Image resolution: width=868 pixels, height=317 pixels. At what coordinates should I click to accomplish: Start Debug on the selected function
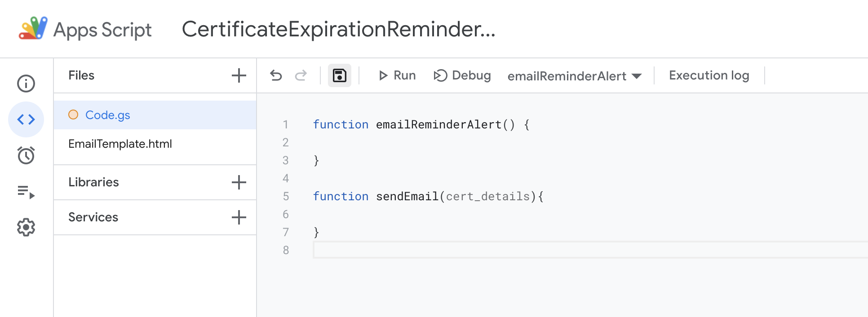tap(462, 75)
